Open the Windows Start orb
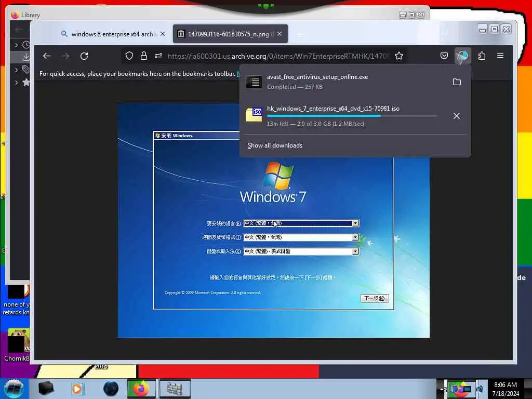Screen dimensions: 532x399 pos(14,389)
